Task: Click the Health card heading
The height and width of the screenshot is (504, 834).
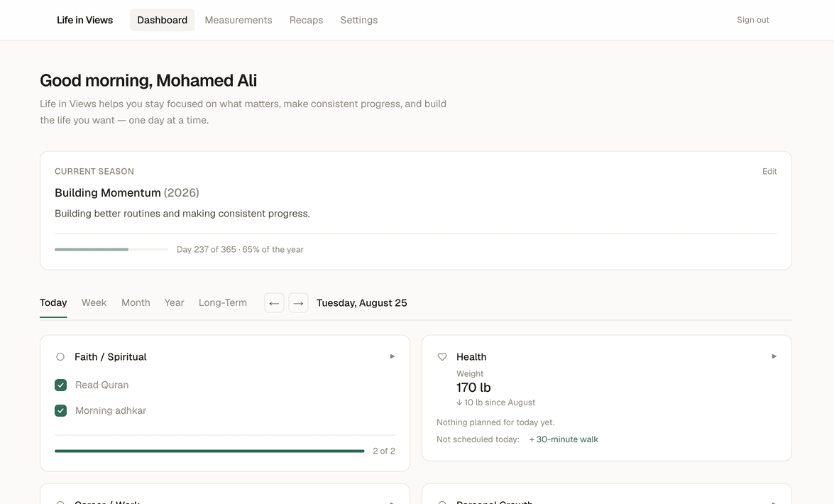Action: (x=471, y=357)
